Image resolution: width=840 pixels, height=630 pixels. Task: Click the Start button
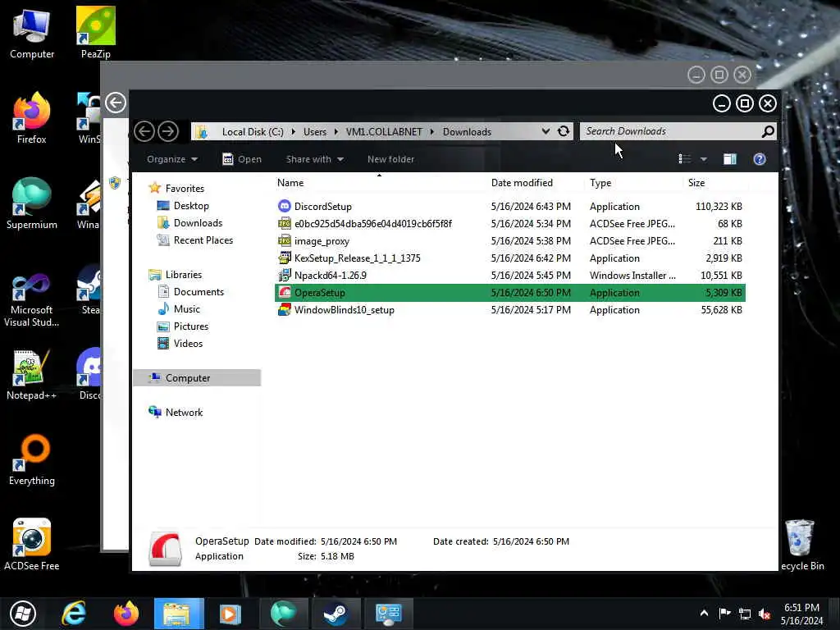[22, 614]
